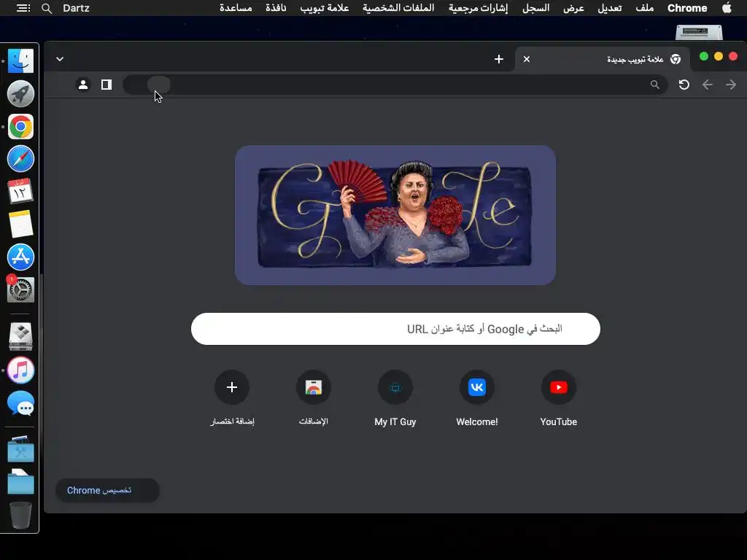This screenshot has height=560, width=747.
Task: Click the تخصيص Chrome customize button
Action: pyautogui.click(x=107, y=490)
